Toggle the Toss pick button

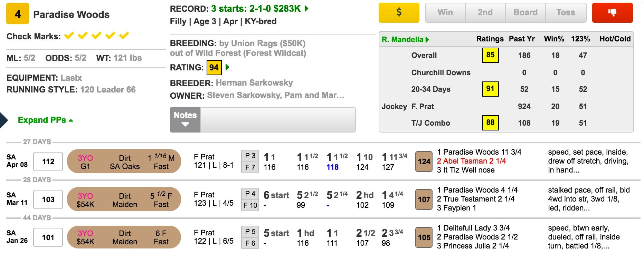pyautogui.click(x=566, y=13)
